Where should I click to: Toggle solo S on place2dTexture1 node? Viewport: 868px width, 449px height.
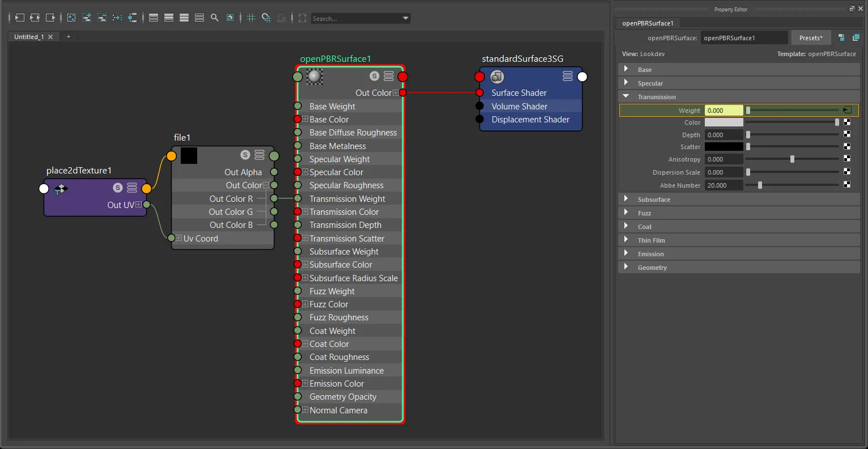coord(118,188)
